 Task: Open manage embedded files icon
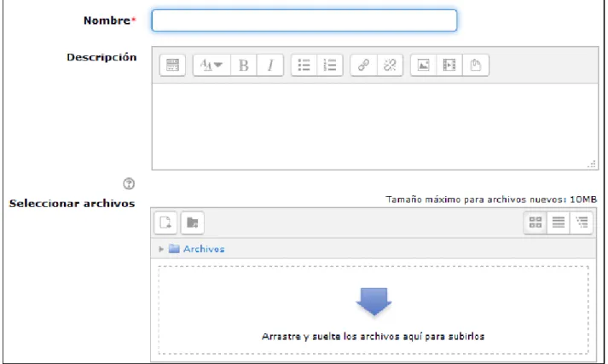pos(475,65)
